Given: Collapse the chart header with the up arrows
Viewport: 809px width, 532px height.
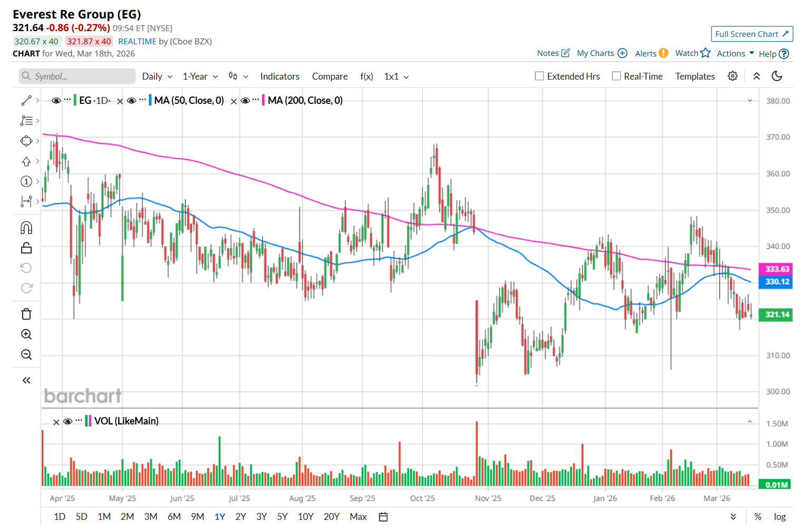Looking at the screenshot, I should (x=756, y=76).
